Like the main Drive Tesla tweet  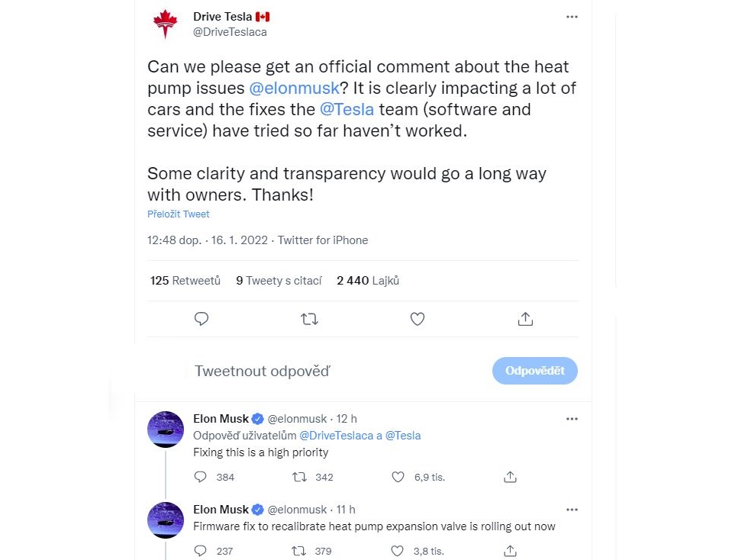[418, 319]
